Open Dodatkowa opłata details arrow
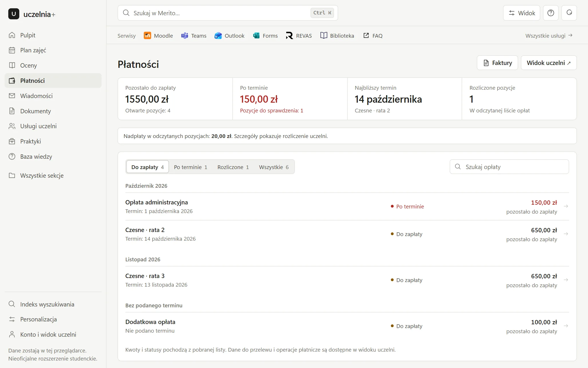Viewport: 588px width, 368px height. point(566,326)
